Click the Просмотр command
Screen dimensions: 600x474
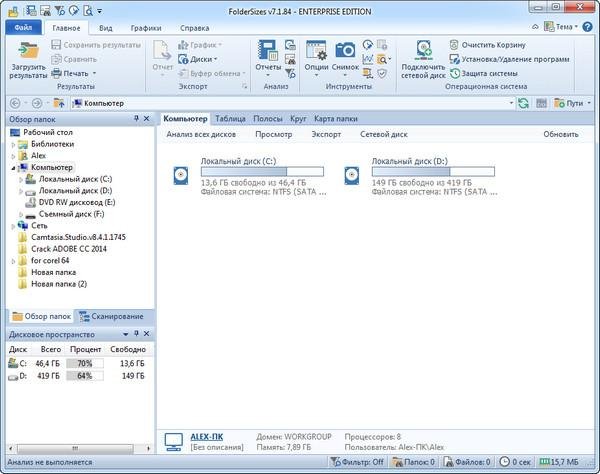(274, 134)
